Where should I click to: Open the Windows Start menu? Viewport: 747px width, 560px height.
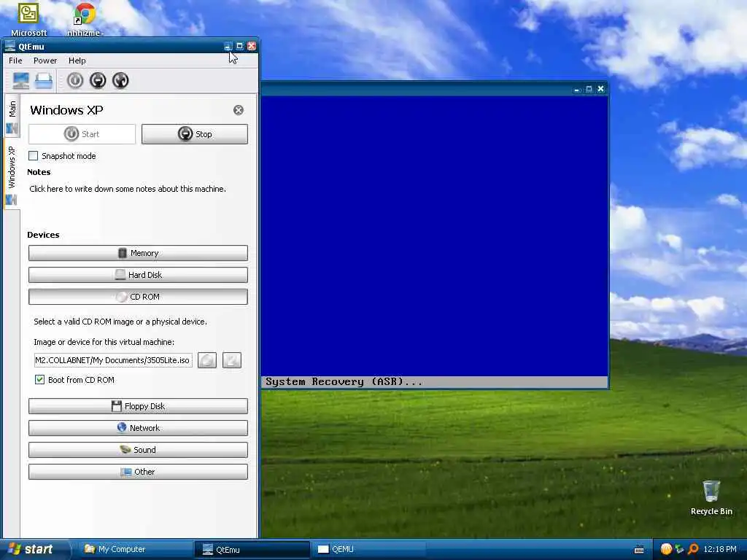click(x=34, y=550)
